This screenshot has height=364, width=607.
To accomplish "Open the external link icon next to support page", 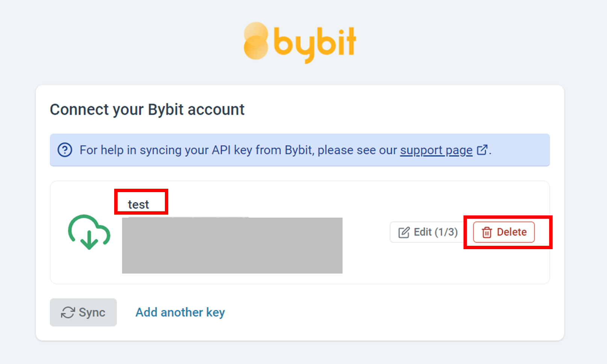I will point(482,149).
